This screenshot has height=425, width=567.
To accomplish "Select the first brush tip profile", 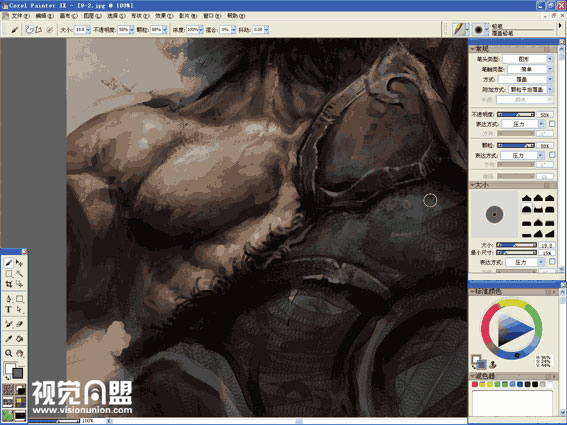I will tap(526, 198).
